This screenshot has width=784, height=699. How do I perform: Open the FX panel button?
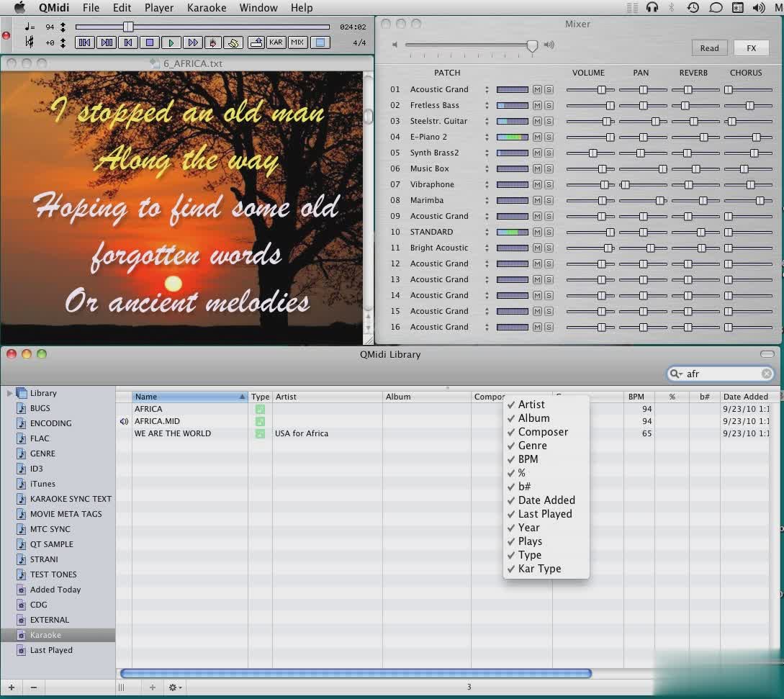coord(751,48)
